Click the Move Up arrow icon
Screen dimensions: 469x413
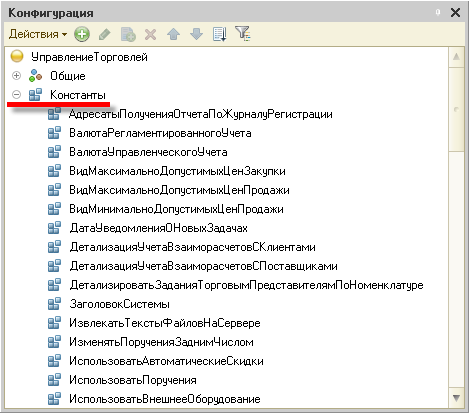coord(173,34)
